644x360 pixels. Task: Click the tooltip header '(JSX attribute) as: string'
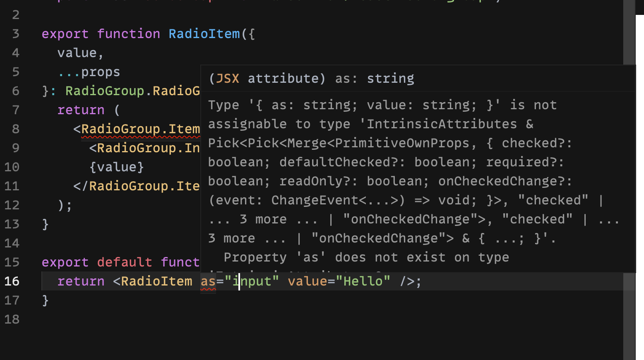pos(310,78)
